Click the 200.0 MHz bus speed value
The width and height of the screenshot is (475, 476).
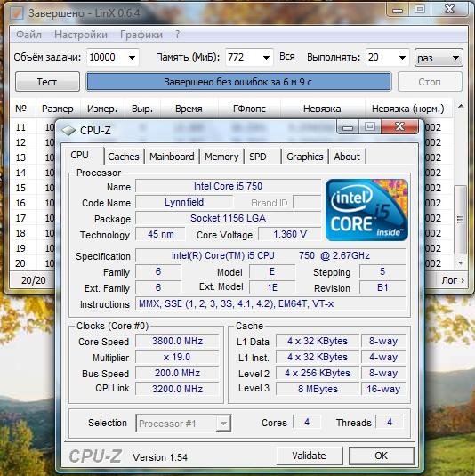[x=177, y=373]
